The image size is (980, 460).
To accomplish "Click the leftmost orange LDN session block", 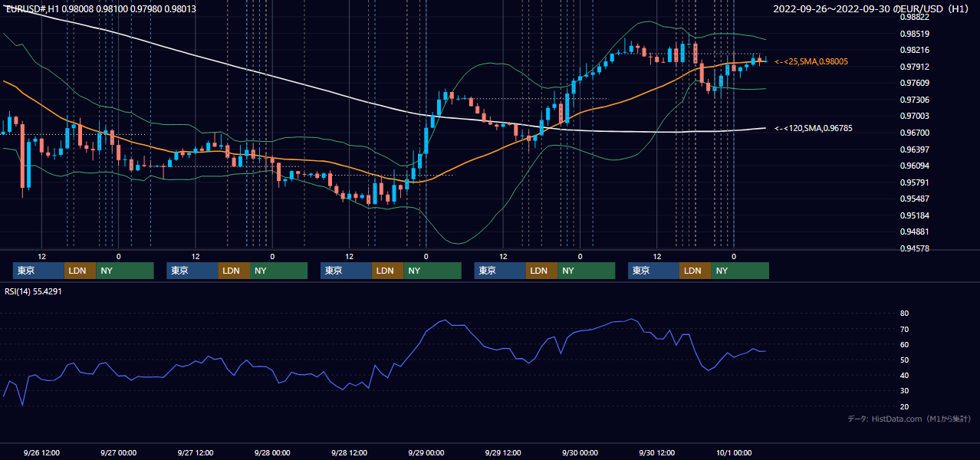I will click(x=80, y=271).
